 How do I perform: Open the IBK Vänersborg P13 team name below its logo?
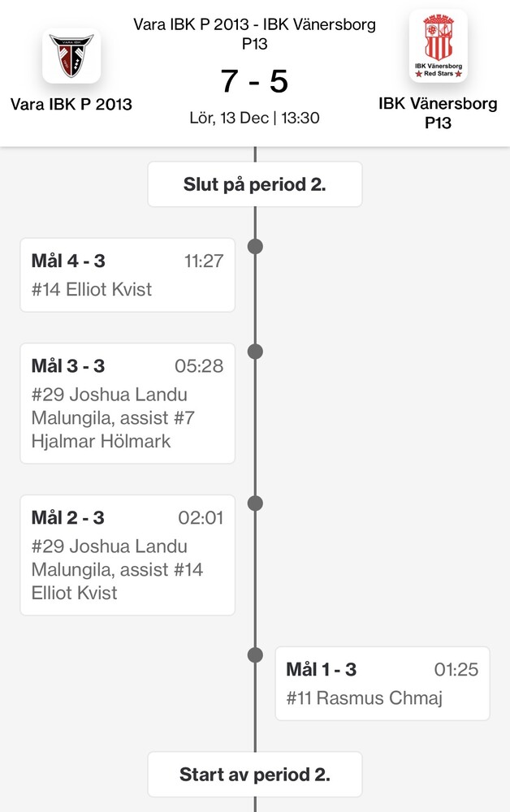(x=439, y=114)
